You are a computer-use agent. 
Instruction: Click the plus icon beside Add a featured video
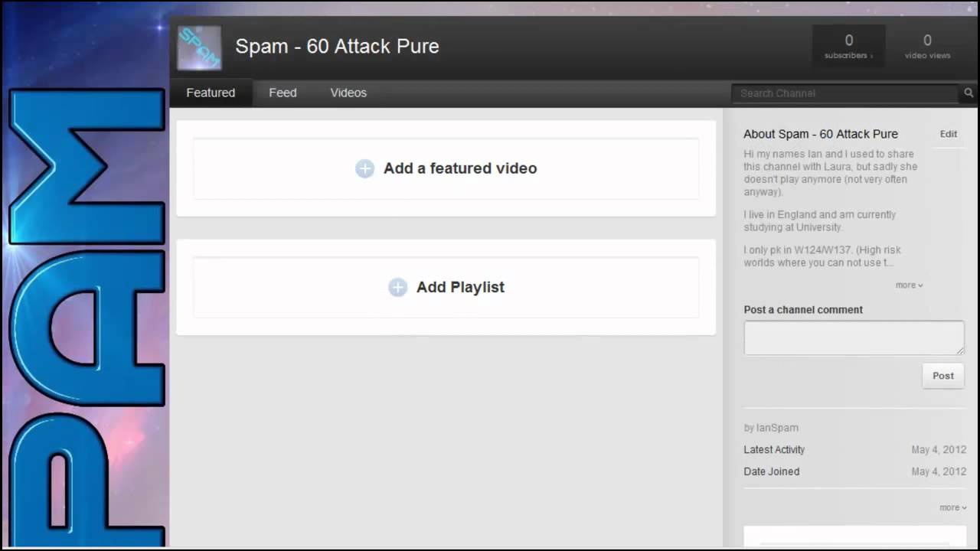[364, 169]
